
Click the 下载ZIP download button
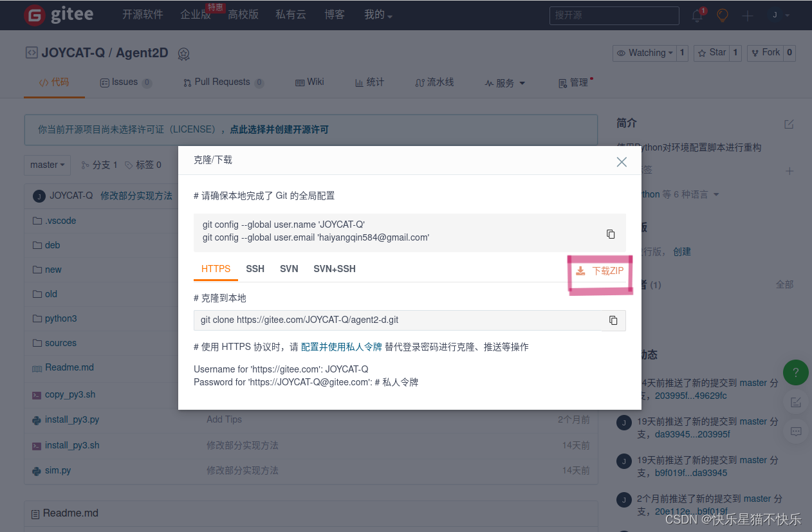pos(600,271)
